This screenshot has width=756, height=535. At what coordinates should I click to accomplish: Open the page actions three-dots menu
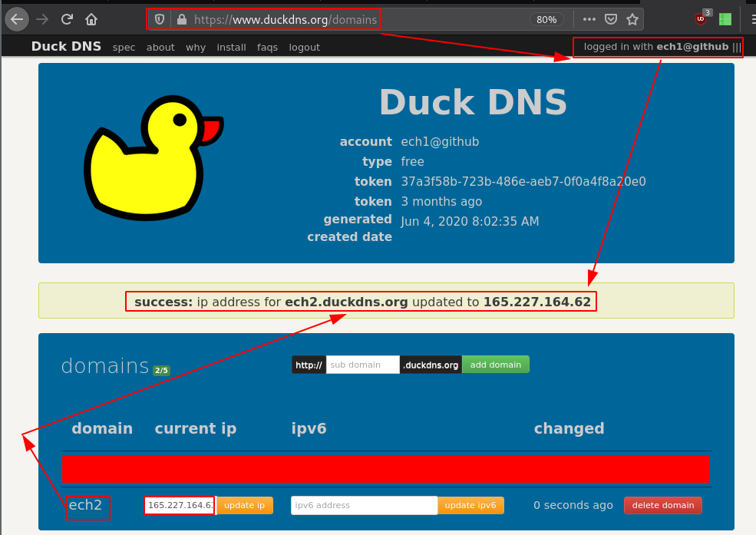click(589, 19)
